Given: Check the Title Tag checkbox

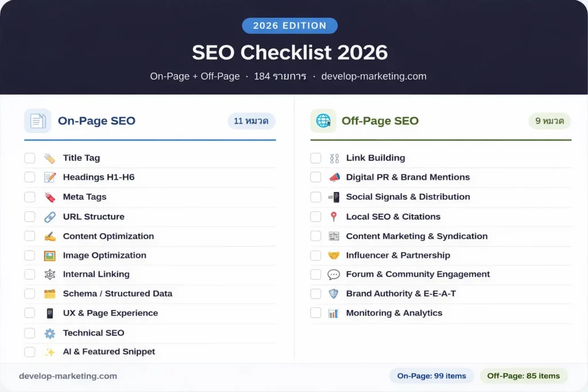Looking at the screenshot, I should (x=30, y=157).
